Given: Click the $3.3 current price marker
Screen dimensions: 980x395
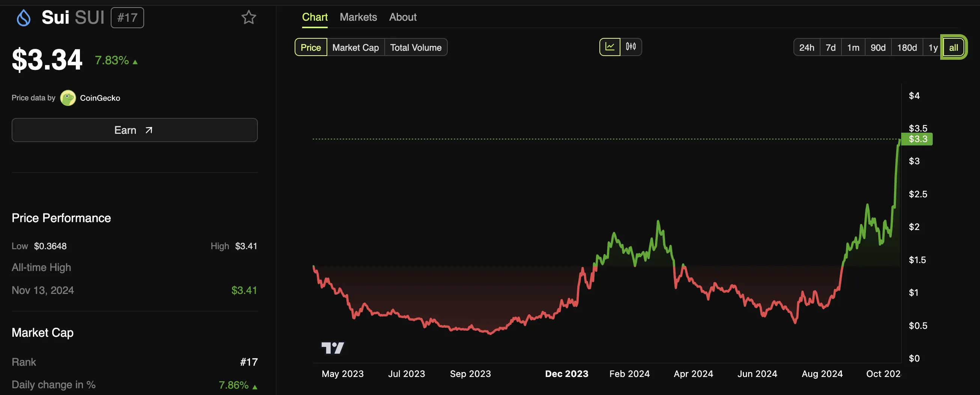Looking at the screenshot, I should point(917,139).
